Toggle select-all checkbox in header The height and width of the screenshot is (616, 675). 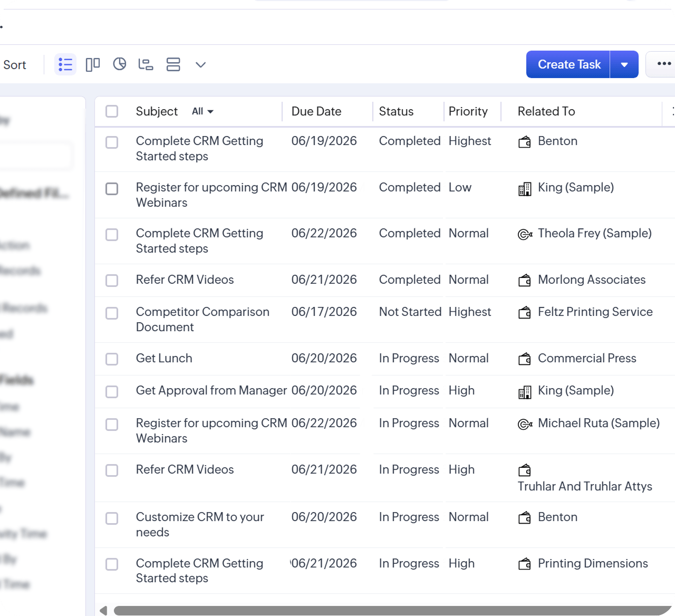[112, 111]
